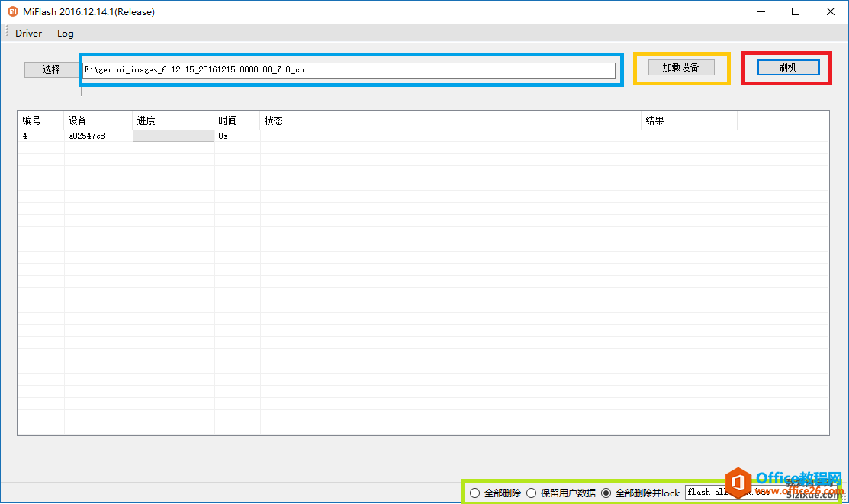Click the device number 4 cell
Viewport: 849px width, 504px height.
pyautogui.click(x=40, y=136)
